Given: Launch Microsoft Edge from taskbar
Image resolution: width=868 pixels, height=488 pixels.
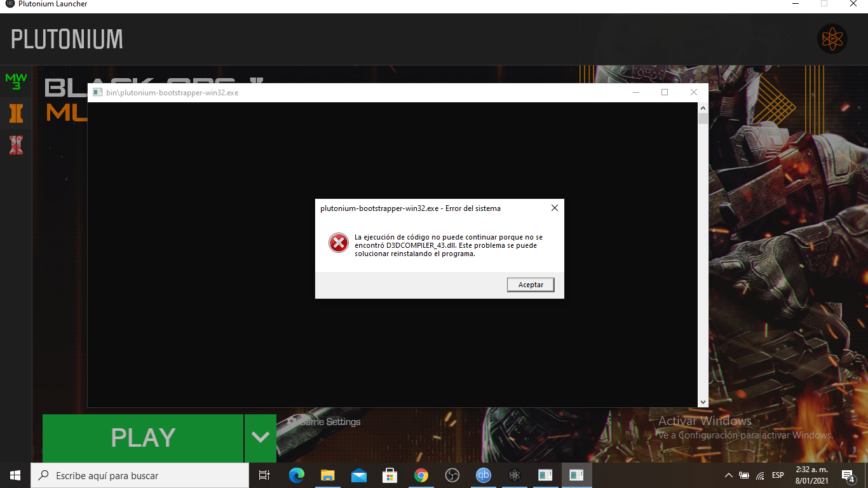Looking at the screenshot, I should [296, 475].
